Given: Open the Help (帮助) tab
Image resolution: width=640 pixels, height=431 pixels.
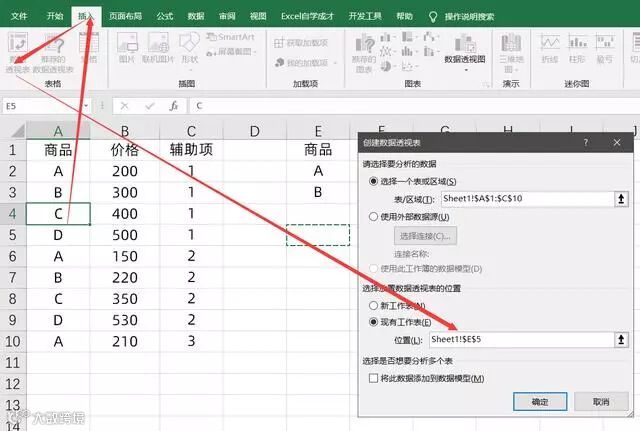Looking at the screenshot, I should [404, 16].
